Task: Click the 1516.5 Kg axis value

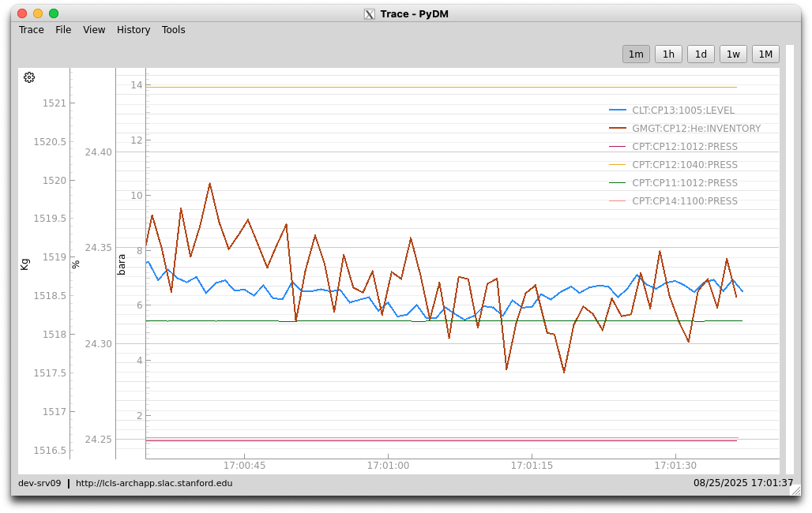Action: [x=50, y=450]
